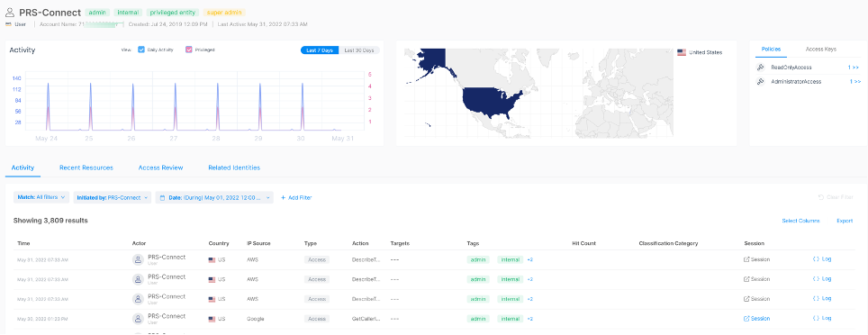Click the user profile icon beside PRS-Connect title

tap(9, 13)
